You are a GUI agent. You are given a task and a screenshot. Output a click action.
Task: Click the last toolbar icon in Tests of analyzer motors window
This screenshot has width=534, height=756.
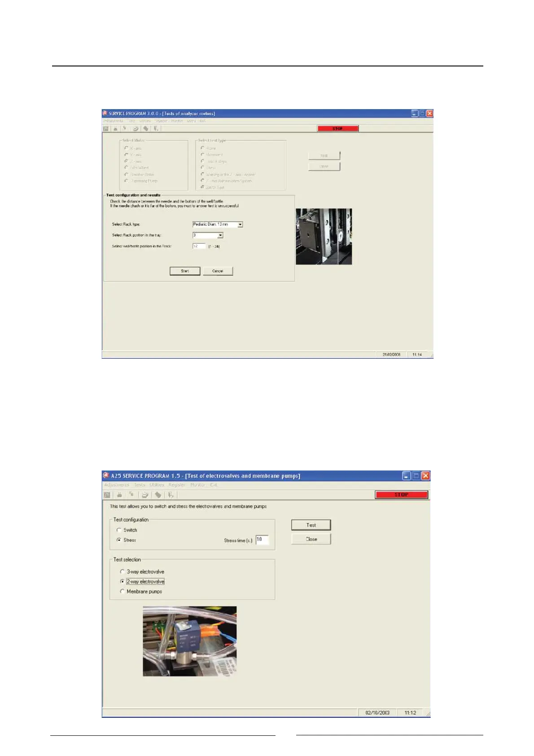pyautogui.click(x=156, y=128)
